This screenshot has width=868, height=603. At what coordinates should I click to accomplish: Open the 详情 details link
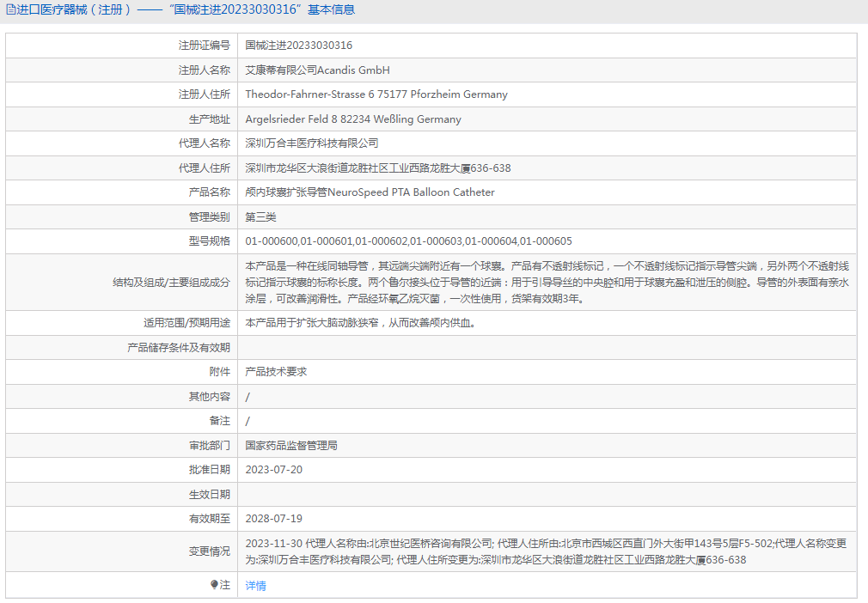pyautogui.click(x=256, y=585)
